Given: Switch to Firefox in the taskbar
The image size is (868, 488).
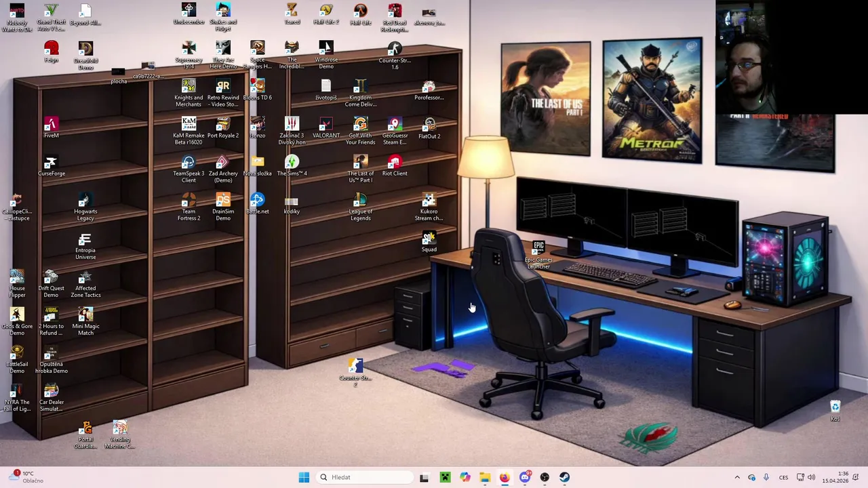Looking at the screenshot, I should tap(505, 477).
